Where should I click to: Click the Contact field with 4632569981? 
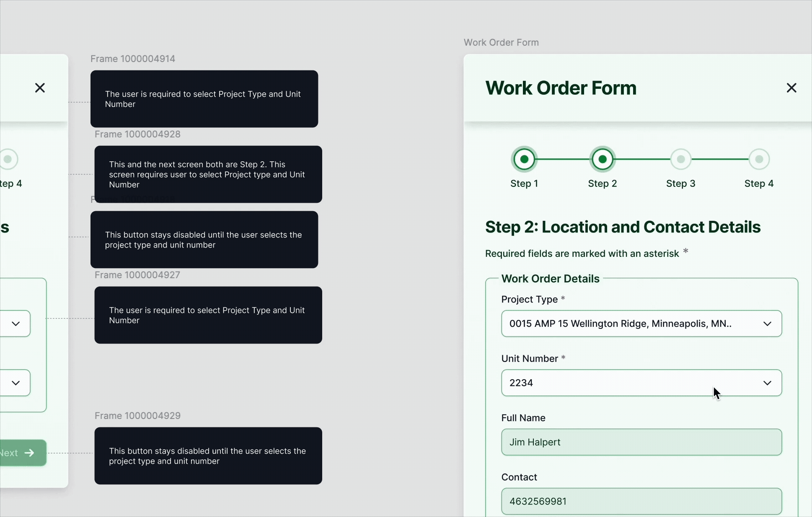641,501
